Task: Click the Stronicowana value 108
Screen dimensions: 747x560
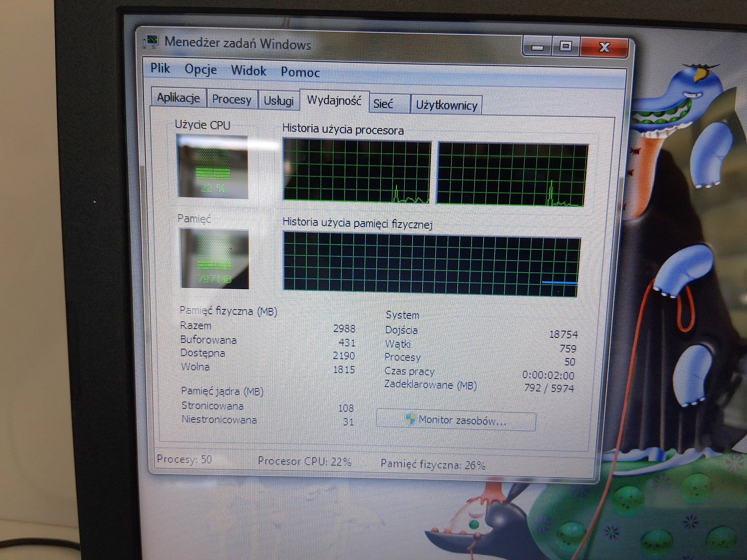Action: click(346, 408)
